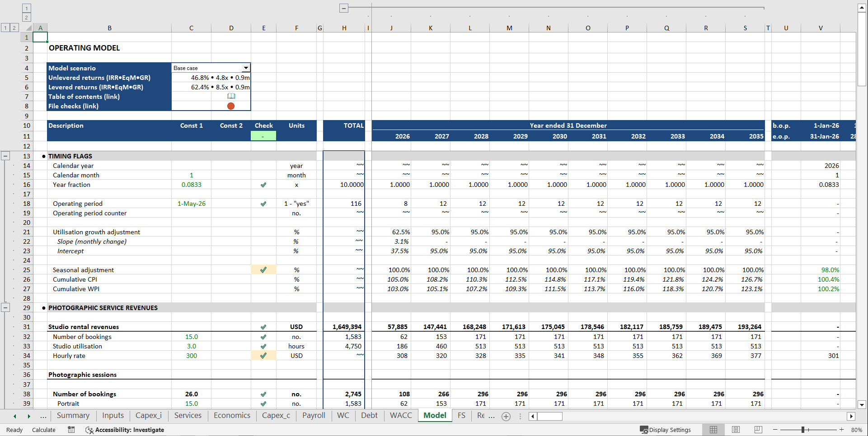Switch to Page Layout view in status bar
This screenshot has width=868, height=436.
pyautogui.click(x=736, y=430)
